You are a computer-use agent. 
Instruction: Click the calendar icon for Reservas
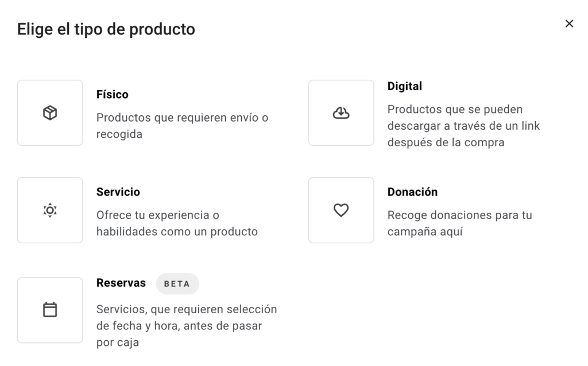(50, 310)
